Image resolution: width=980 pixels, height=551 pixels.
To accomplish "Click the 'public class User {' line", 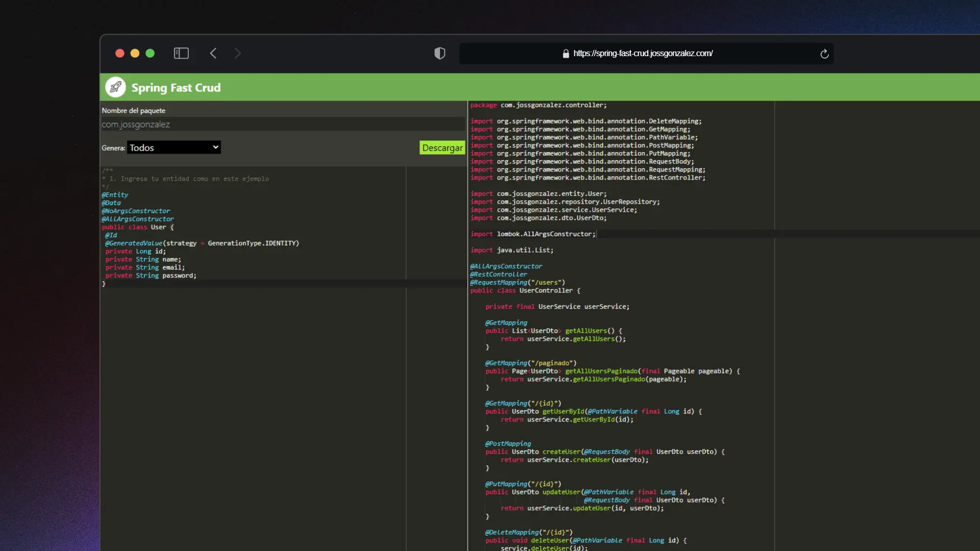I will click(138, 227).
